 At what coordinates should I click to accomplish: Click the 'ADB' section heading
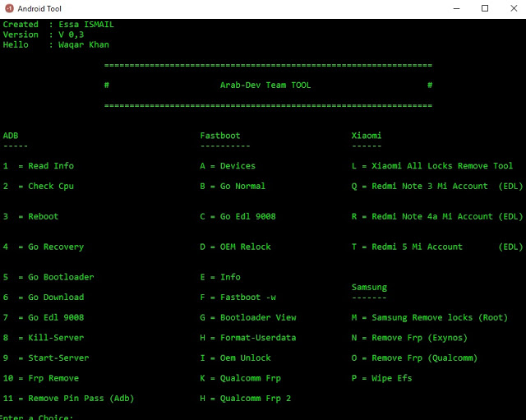point(11,136)
